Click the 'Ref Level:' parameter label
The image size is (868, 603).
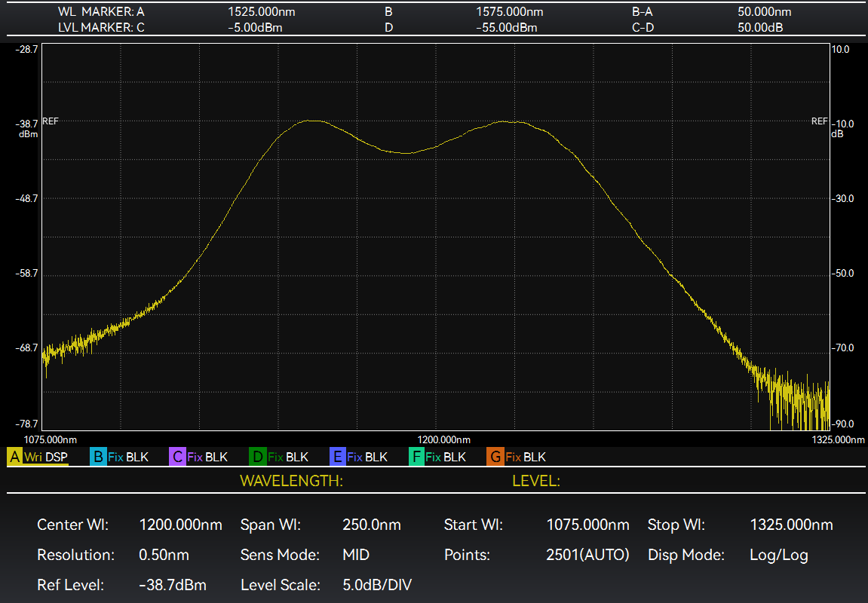click(x=70, y=585)
